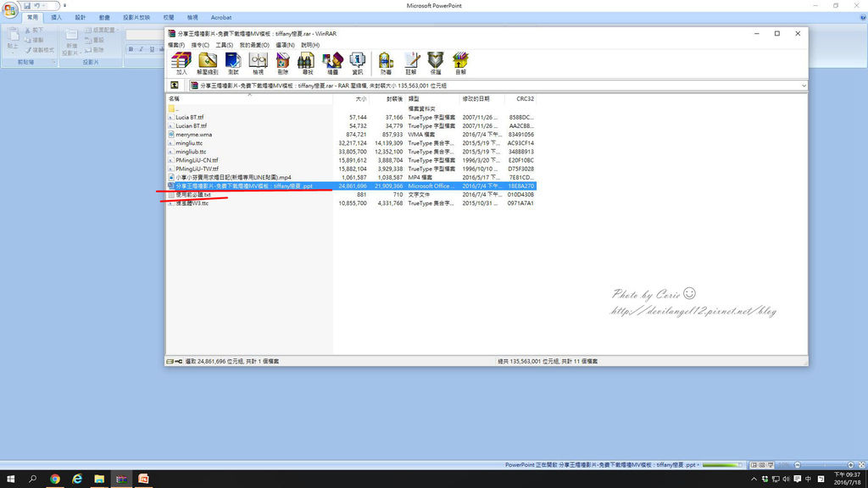Select the 使用前必讀.txt file row
The height and width of the screenshot is (488, 868).
(352, 195)
